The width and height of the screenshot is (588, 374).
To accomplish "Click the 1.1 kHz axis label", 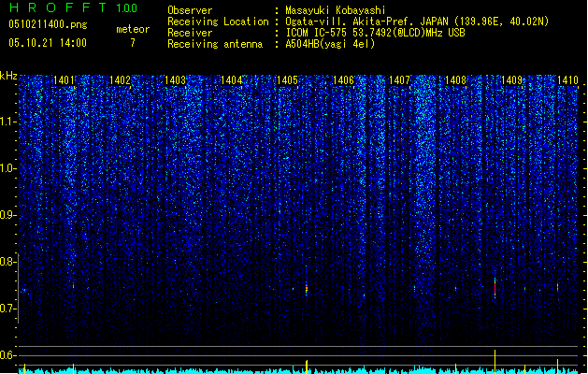I will pos(8,122).
